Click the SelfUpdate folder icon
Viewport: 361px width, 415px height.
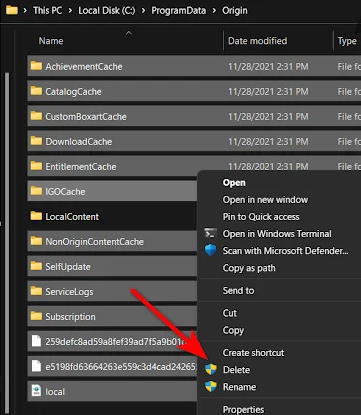tap(36, 266)
